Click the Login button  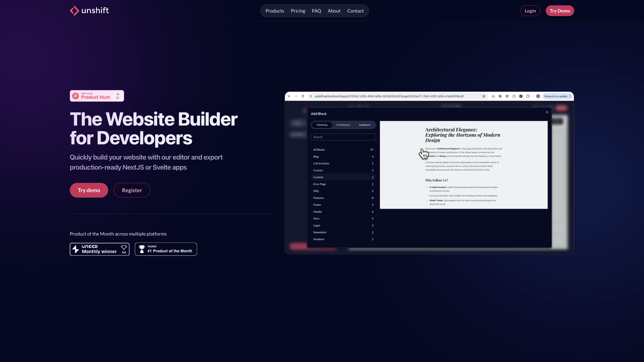[530, 11]
